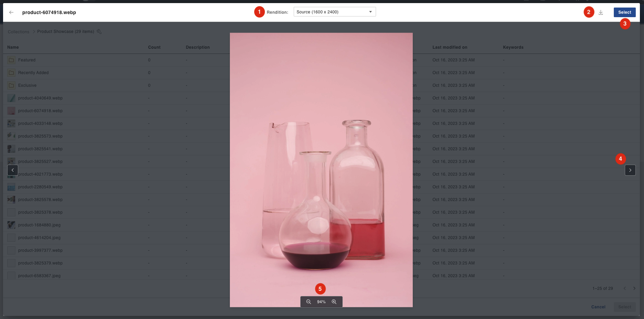The width and height of the screenshot is (644, 319).
Task: Sort by the Name column header
Action: click(x=13, y=47)
